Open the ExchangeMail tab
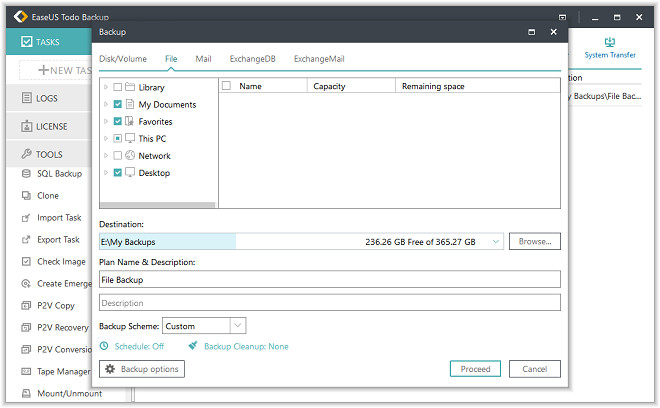The image size is (660, 408). coord(319,59)
